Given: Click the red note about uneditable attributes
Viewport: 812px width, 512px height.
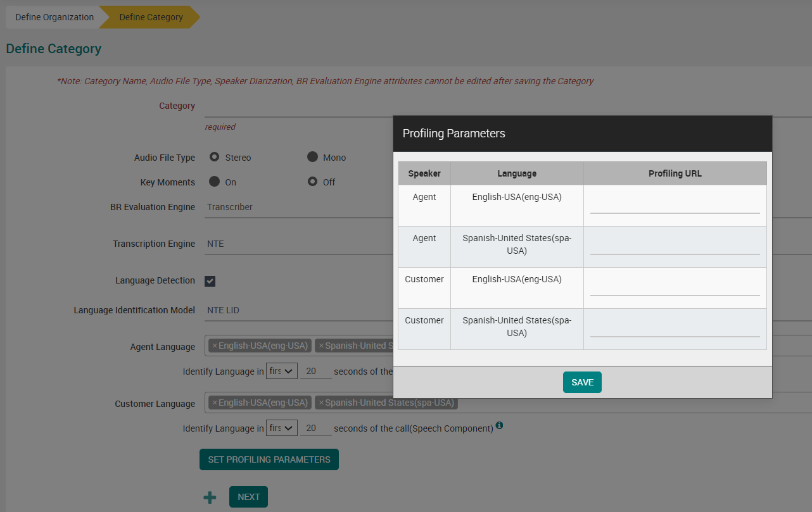Looking at the screenshot, I should coord(326,81).
